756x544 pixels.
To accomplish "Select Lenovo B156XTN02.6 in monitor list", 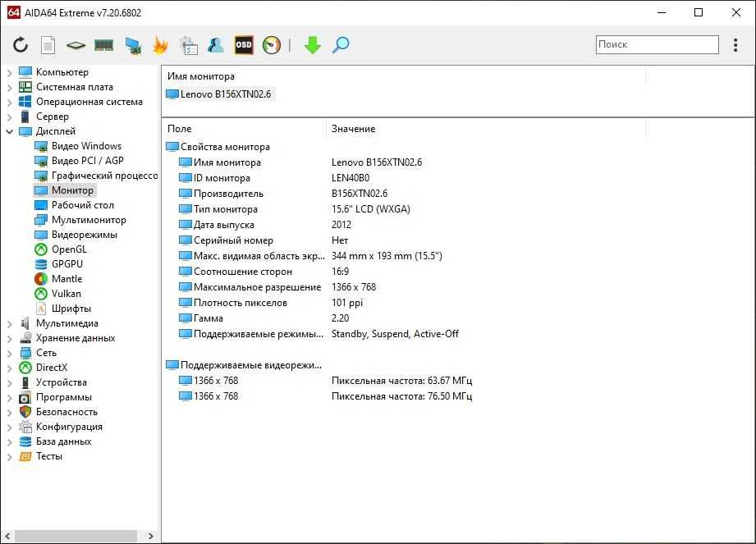I will pyautogui.click(x=219, y=94).
